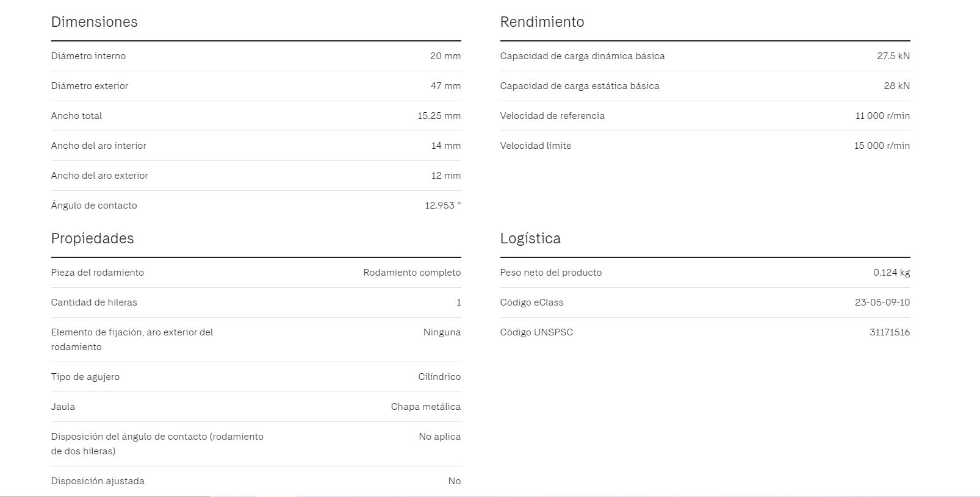Click the Rendimiento section heading
Viewport: 980px width, 497px height.
tap(542, 22)
